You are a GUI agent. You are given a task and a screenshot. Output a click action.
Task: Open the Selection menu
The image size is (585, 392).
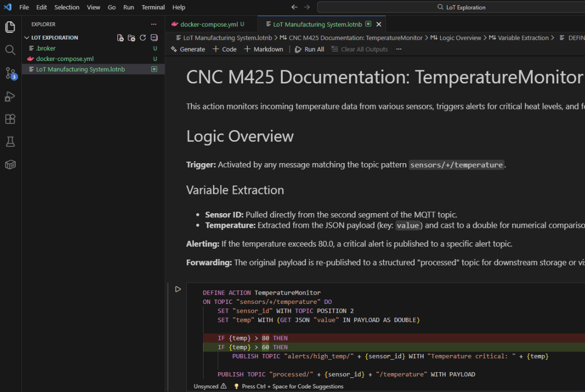pyautogui.click(x=67, y=7)
